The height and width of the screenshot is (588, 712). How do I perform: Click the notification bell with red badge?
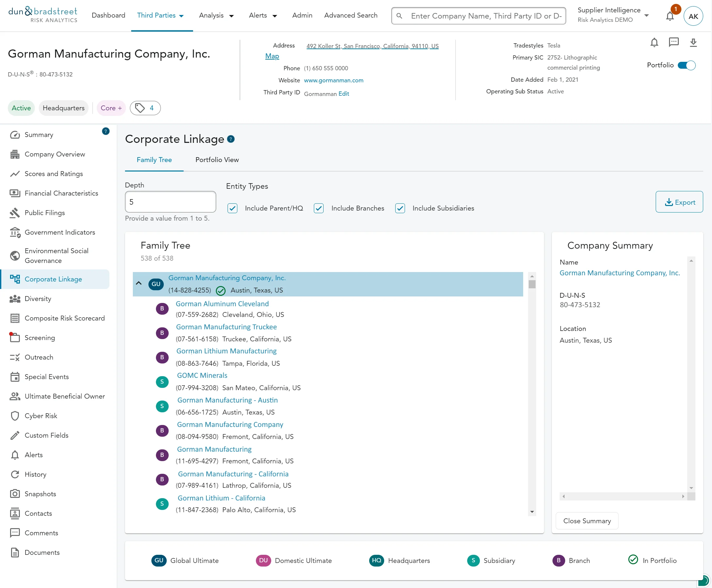[x=670, y=16]
